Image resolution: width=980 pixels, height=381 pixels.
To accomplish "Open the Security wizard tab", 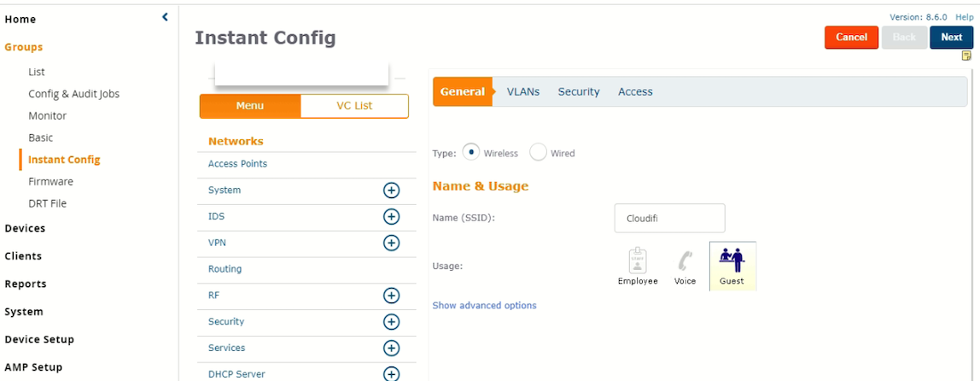I will (x=579, y=92).
